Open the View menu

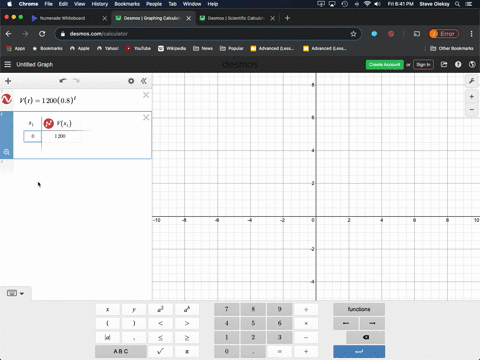[x=79, y=4]
